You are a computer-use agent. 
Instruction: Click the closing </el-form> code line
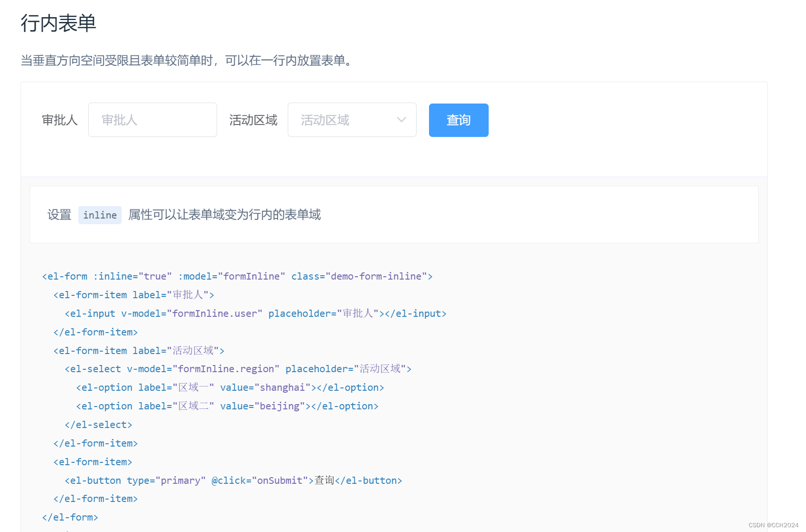coord(70,517)
